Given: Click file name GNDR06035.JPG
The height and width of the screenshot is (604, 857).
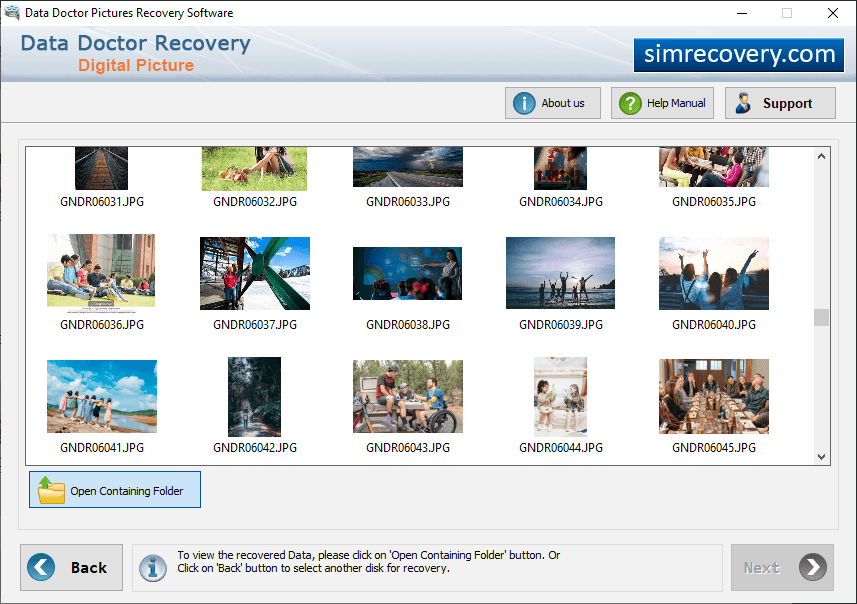Looking at the screenshot, I should click(x=714, y=202).
